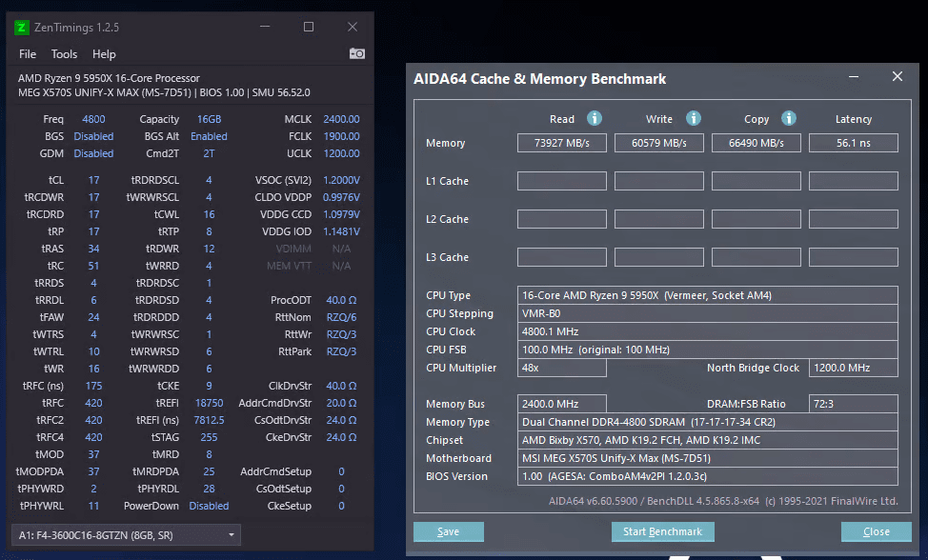Click the ZenTimings green Z app icon

point(22,28)
